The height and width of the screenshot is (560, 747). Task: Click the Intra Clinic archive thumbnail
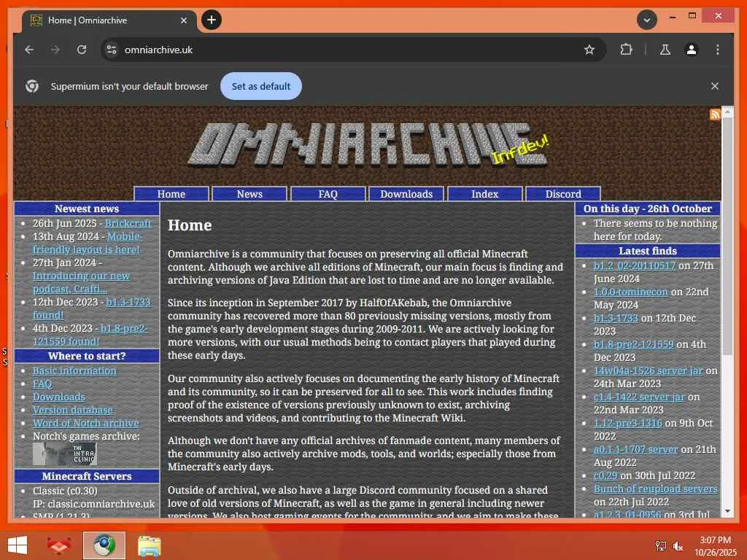(x=65, y=454)
